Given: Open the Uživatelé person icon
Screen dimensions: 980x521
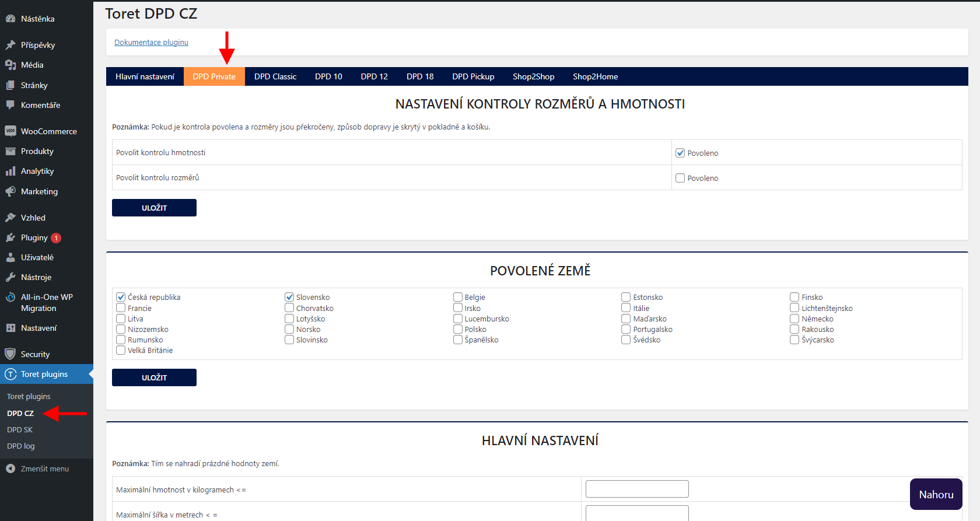Looking at the screenshot, I should coord(10,257).
